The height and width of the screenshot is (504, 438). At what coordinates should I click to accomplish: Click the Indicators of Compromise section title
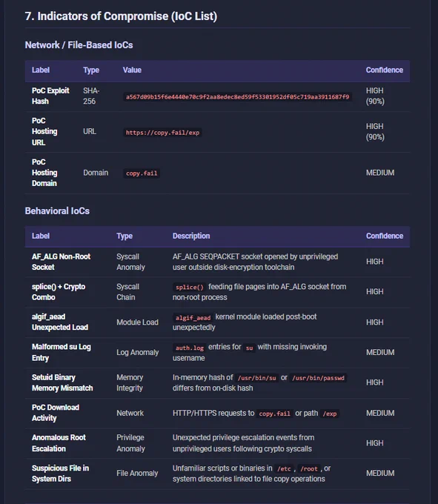point(121,16)
